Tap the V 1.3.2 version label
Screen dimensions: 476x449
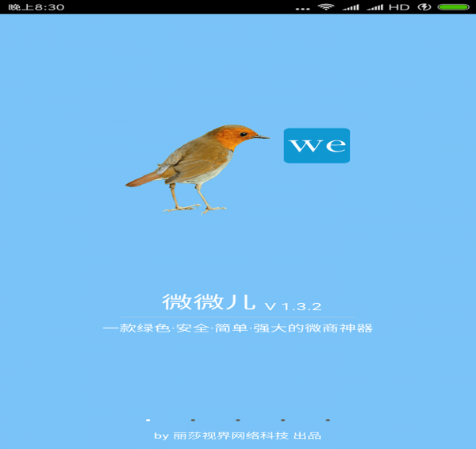[x=293, y=306]
